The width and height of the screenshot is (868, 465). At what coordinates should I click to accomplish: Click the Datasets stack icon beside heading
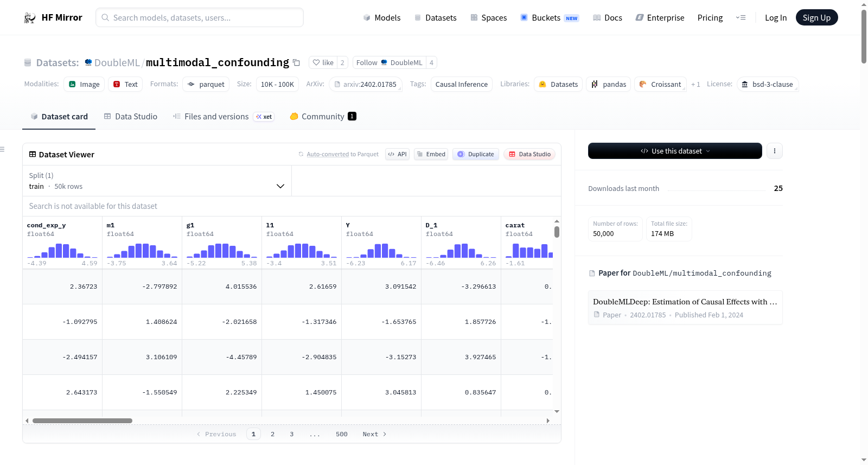click(28, 62)
